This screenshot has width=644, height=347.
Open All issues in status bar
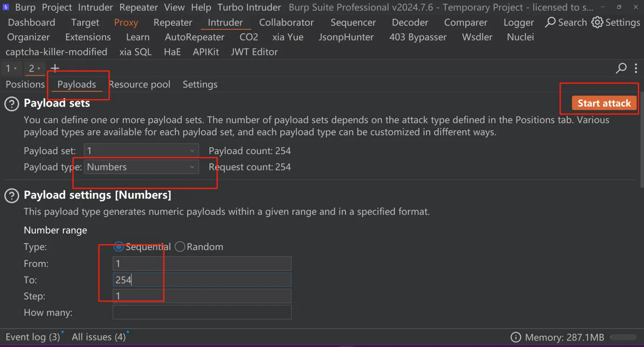[99, 337]
